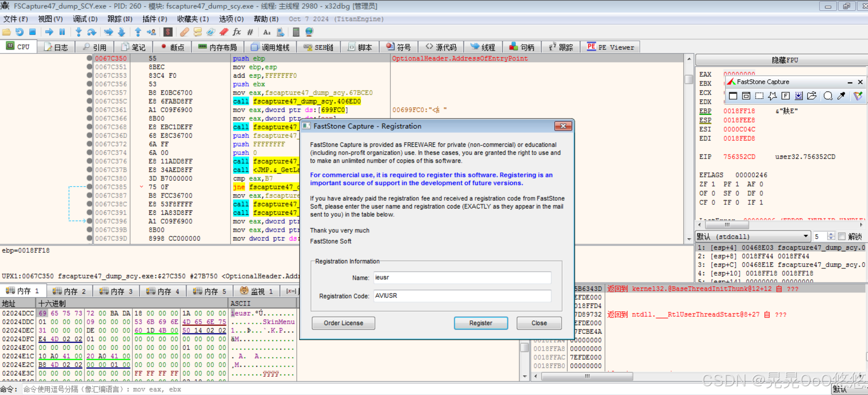Switch to the 符号 tab
868x395 pixels.
(x=399, y=47)
